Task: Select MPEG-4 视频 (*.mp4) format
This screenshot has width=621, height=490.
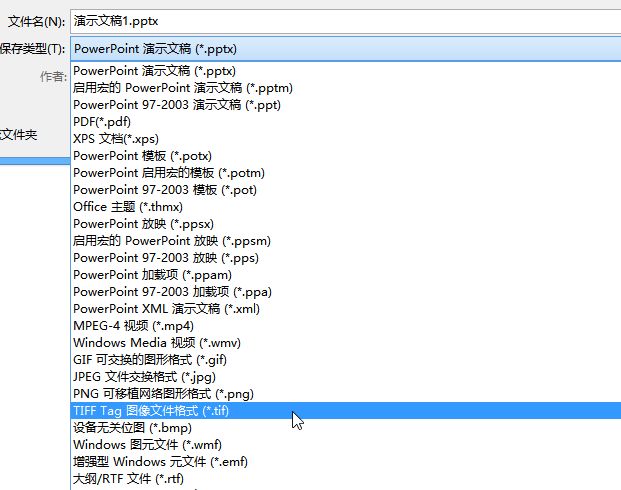Action: [345, 326]
